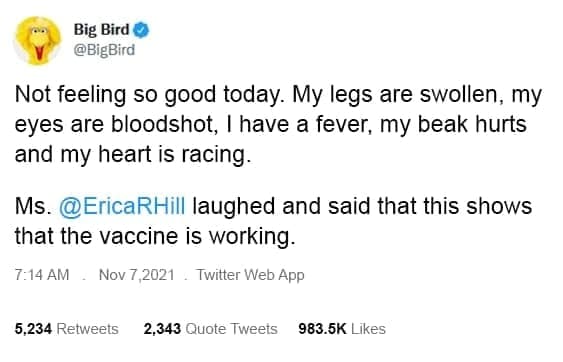Visit the @BigBird handle link
Viewport: 563px width, 362px height.
coord(104,50)
